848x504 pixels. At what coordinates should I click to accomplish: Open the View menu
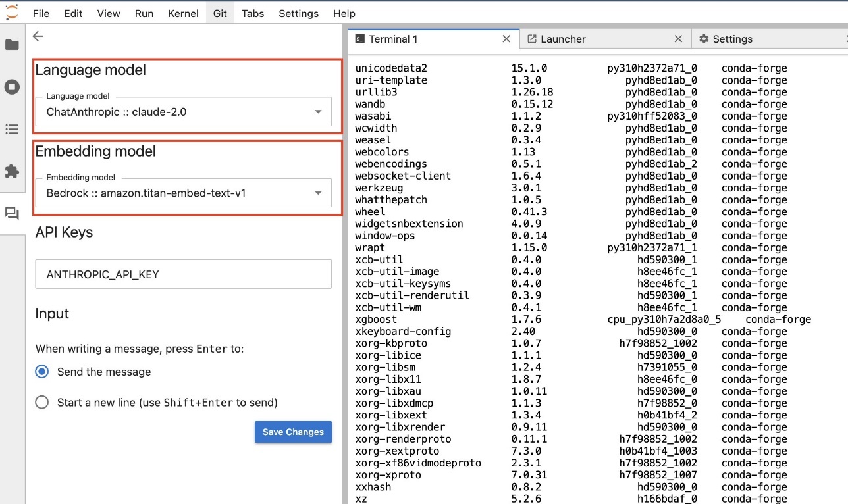[109, 13]
